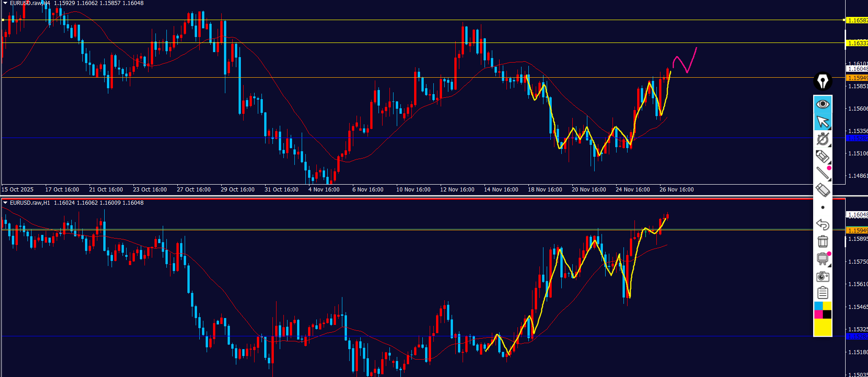Screen dimensions: 868x377
Task: Toggle the crossed-out stopwatch timer tool
Action: (x=822, y=139)
